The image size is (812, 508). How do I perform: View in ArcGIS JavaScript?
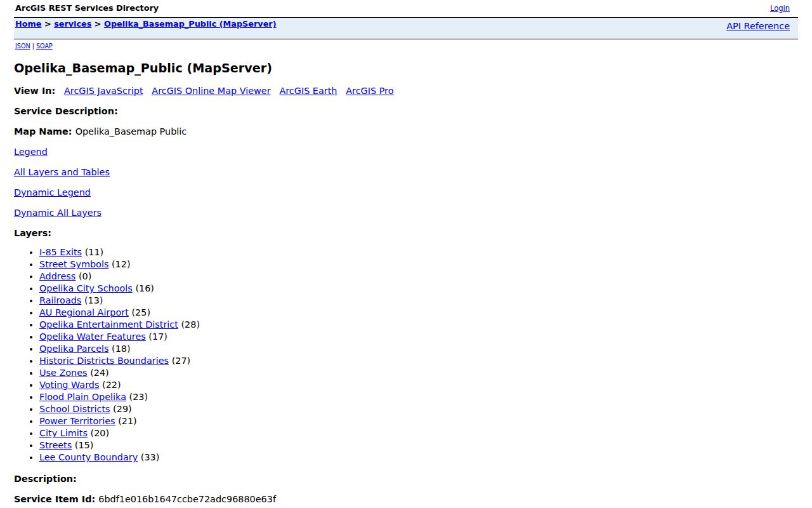pyautogui.click(x=103, y=91)
